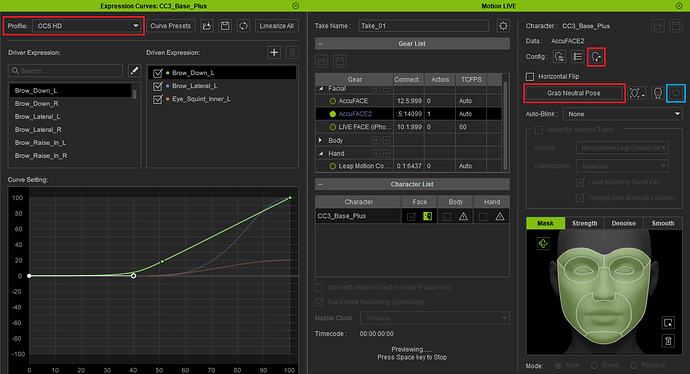This screenshot has width=690, height=374.
Task: Enable Horizontal Flip checkbox
Action: [530, 77]
